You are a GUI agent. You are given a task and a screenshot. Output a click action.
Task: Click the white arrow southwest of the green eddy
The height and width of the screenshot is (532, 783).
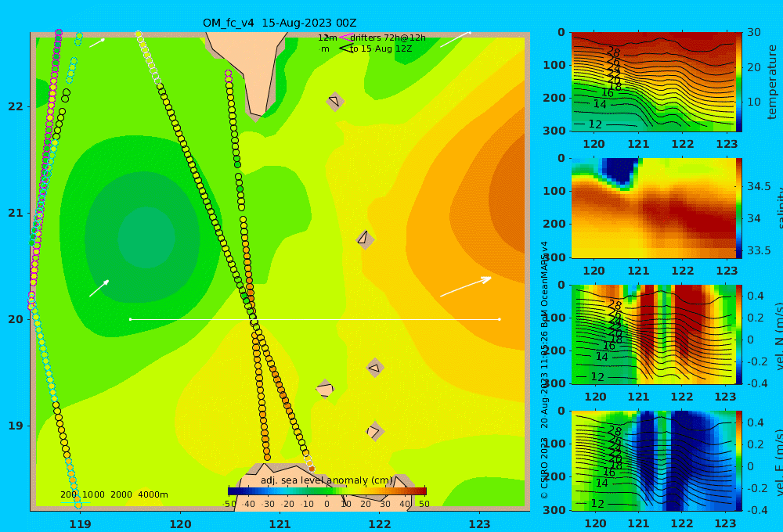tap(99, 289)
